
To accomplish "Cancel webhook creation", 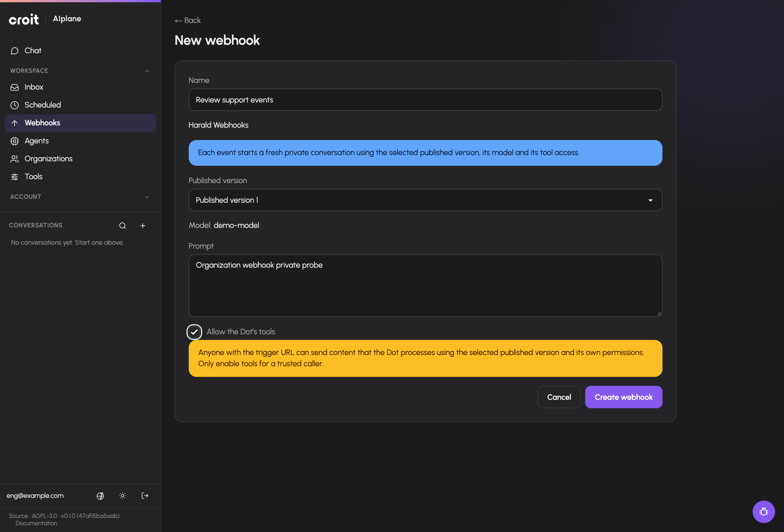I will tap(559, 397).
